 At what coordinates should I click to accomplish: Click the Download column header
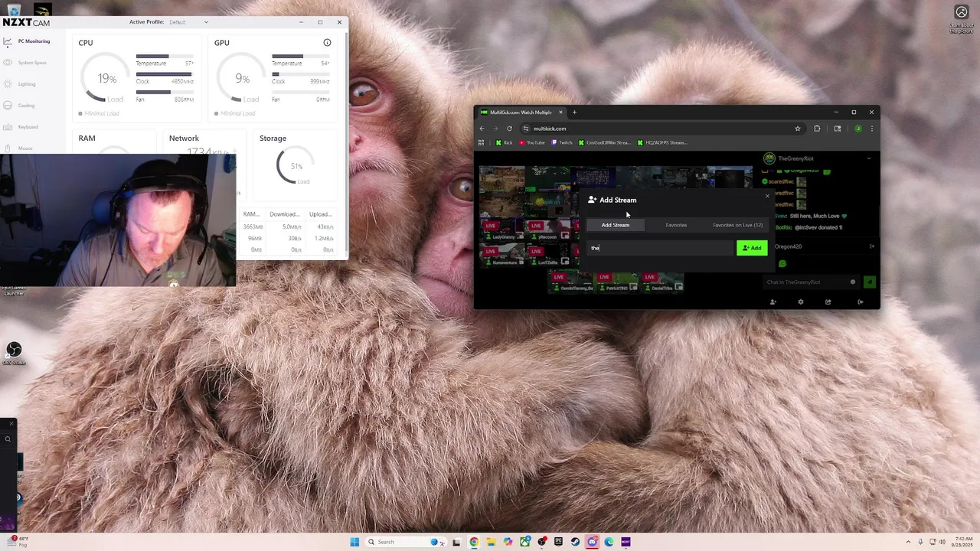click(285, 214)
